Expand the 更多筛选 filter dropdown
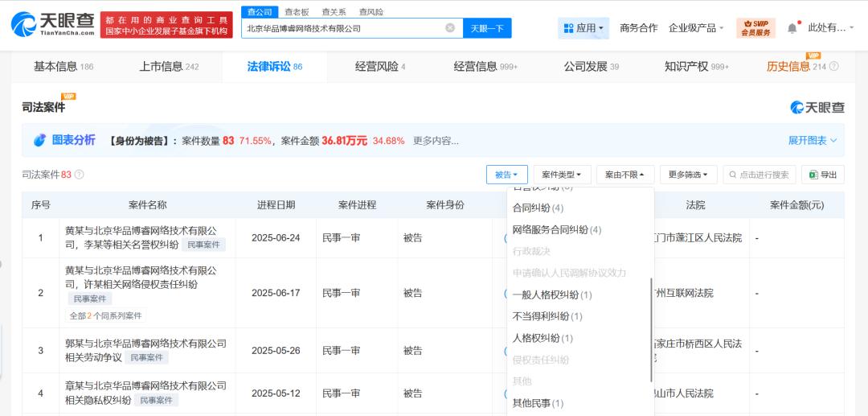Image resolution: width=868 pixels, height=416 pixels. point(688,175)
